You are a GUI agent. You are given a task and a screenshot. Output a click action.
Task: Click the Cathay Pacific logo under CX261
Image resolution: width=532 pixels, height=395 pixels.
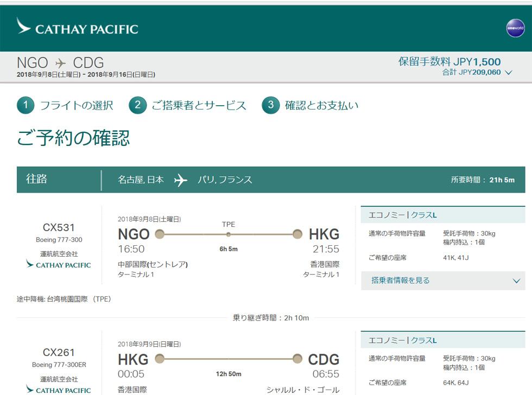[x=59, y=390]
